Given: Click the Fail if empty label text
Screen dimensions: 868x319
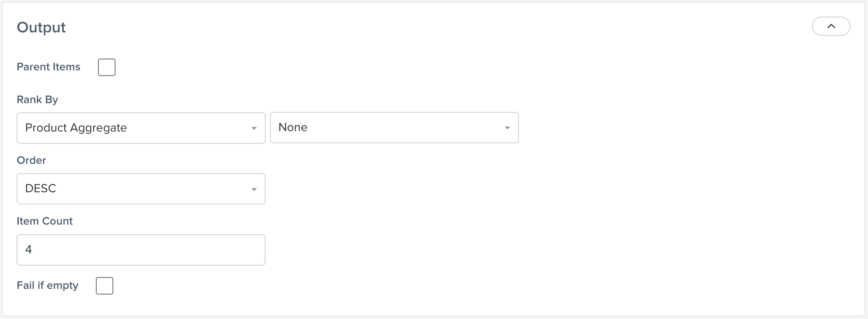Looking at the screenshot, I should [47, 285].
